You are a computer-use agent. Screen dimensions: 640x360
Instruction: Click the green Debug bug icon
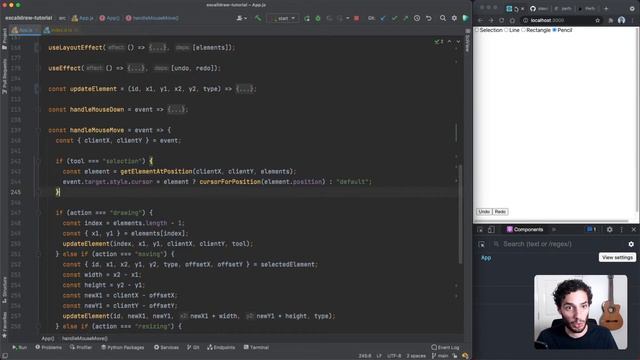click(318, 18)
